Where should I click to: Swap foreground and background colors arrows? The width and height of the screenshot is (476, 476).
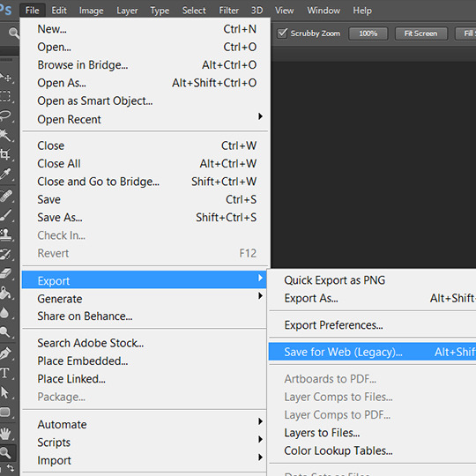click(11, 468)
